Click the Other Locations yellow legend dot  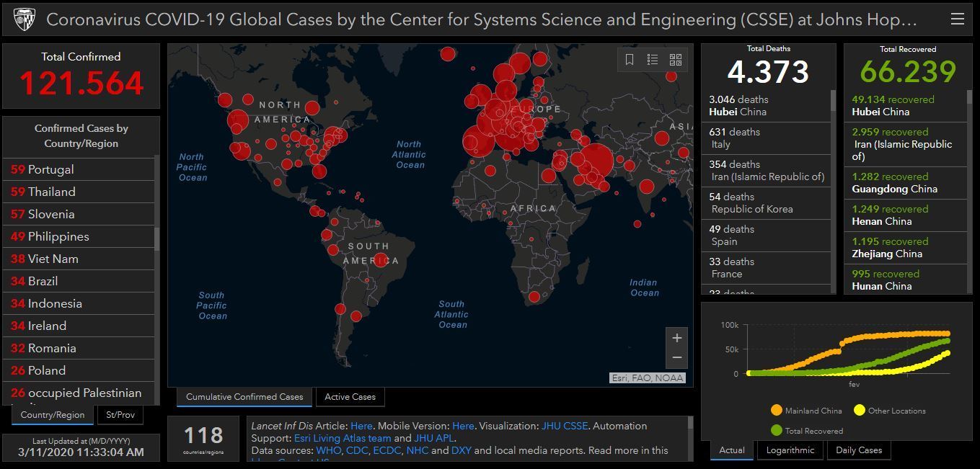[859, 411]
